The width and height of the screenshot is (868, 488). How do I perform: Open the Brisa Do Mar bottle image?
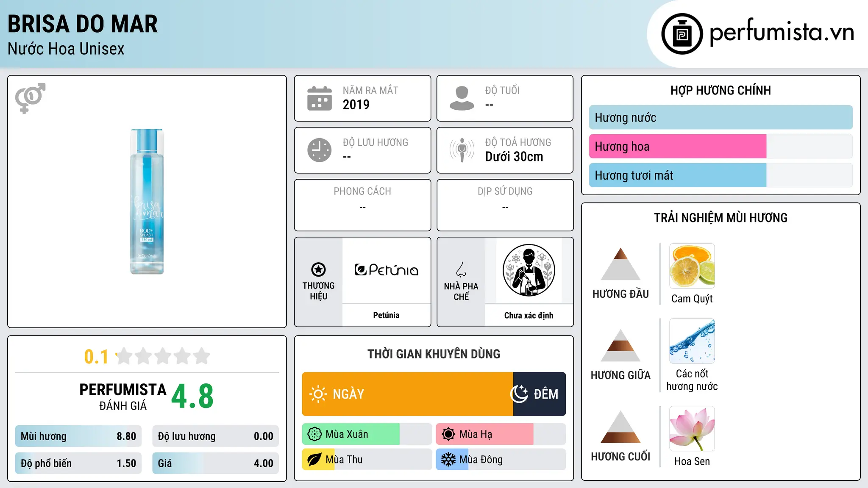click(x=147, y=202)
